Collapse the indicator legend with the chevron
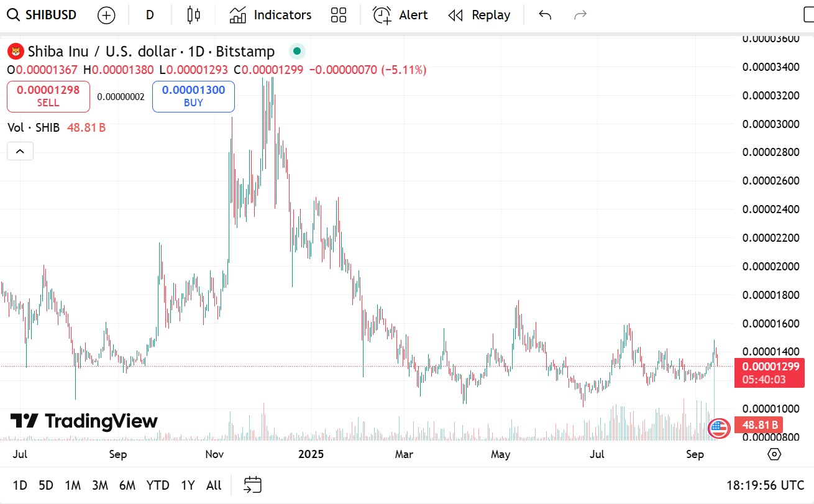Image resolution: width=814 pixels, height=504 pixels. [x=20, y=151]
